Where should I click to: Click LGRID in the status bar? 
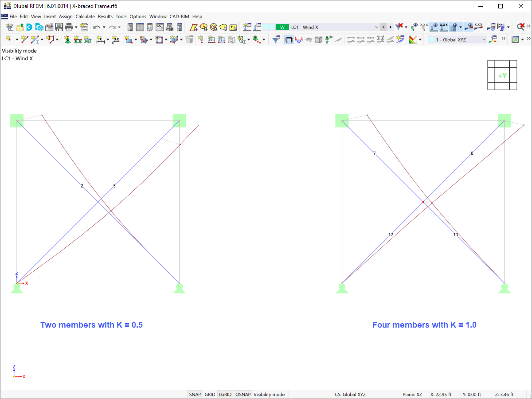(225, 394)
